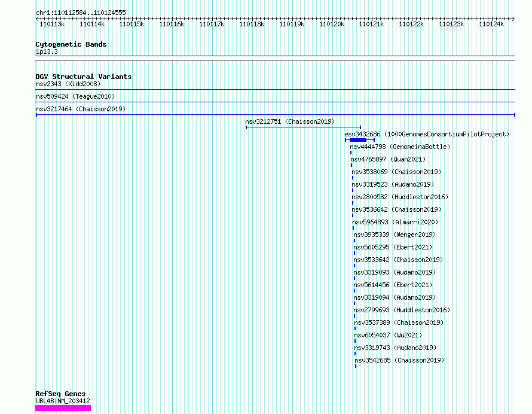
Task: Open the UBL4B|NM_203412 gene label
Action: pyautogui.click(x=63, y=401)
